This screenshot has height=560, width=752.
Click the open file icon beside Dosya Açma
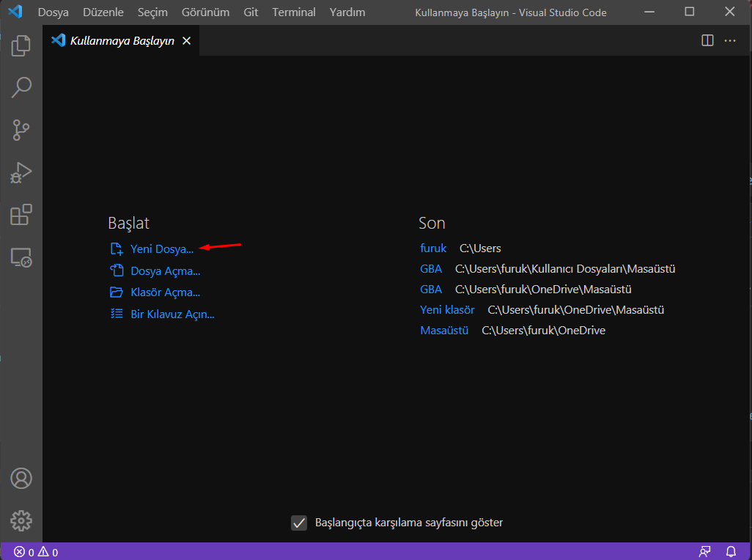click(117, 270)
